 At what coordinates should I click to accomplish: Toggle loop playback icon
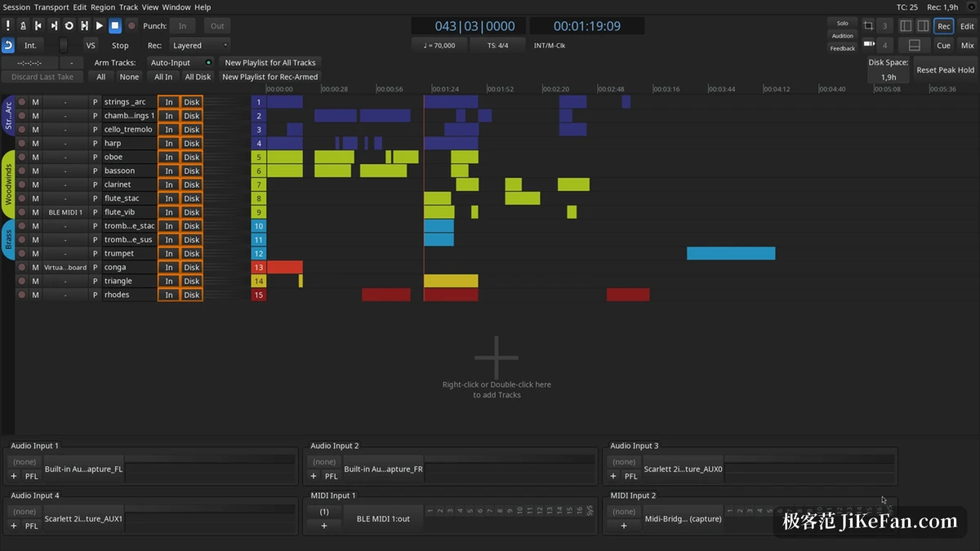(69, 26)
